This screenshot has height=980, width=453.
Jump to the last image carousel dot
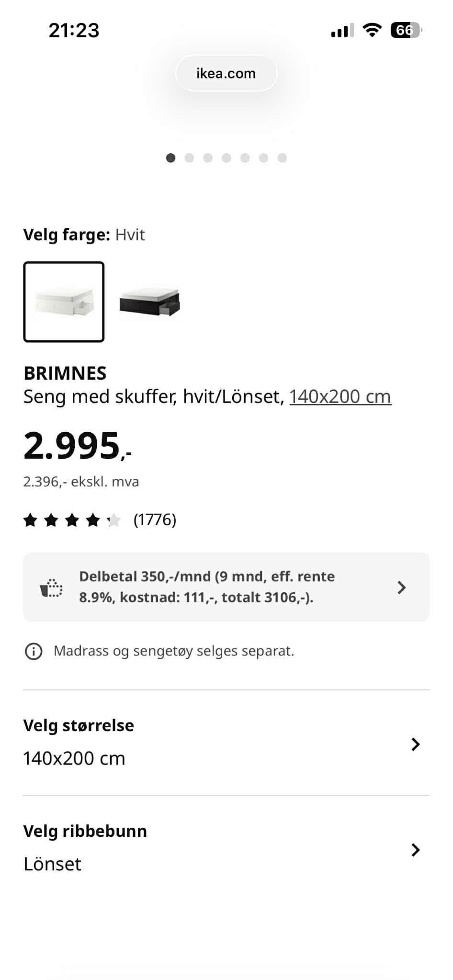pyautogui.click(x=282, y=158)
